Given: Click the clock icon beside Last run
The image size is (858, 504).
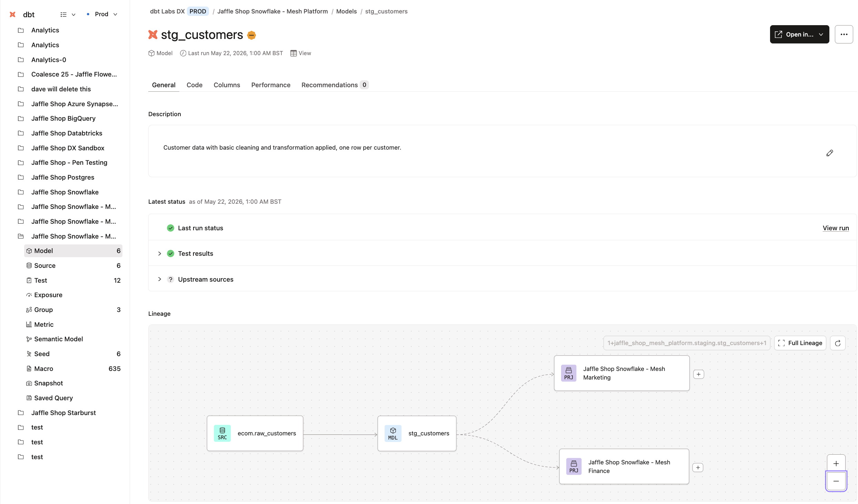Looking at the screenshot, I should tap(183, 53).
